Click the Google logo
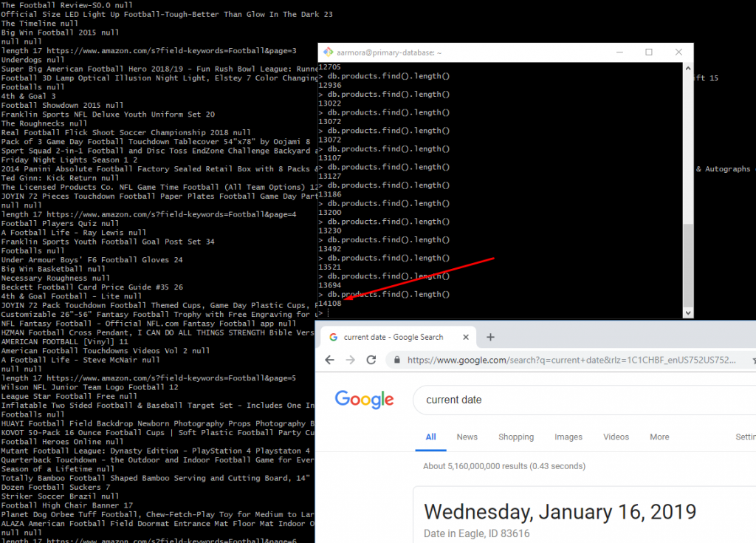The width and height of the screenshot is (756, 543). coord(365,400)
